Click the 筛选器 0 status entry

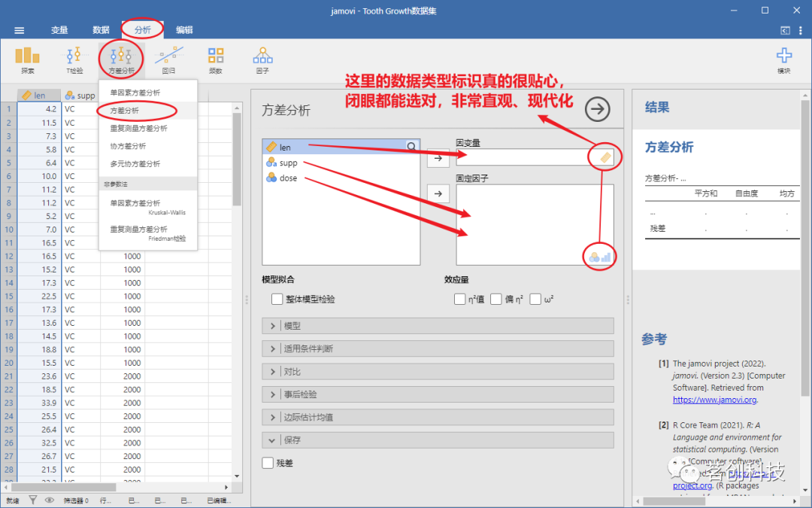76,500
